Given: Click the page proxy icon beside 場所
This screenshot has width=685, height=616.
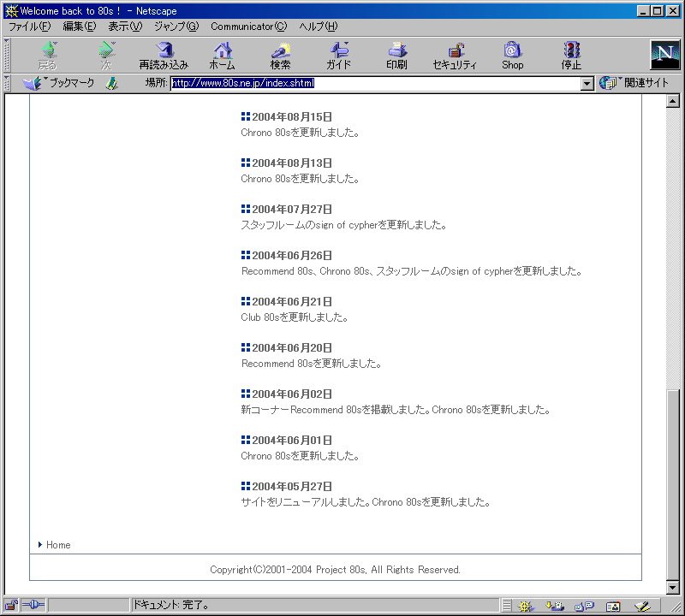Looking at the screenshot, I should (x=112, y=83).
